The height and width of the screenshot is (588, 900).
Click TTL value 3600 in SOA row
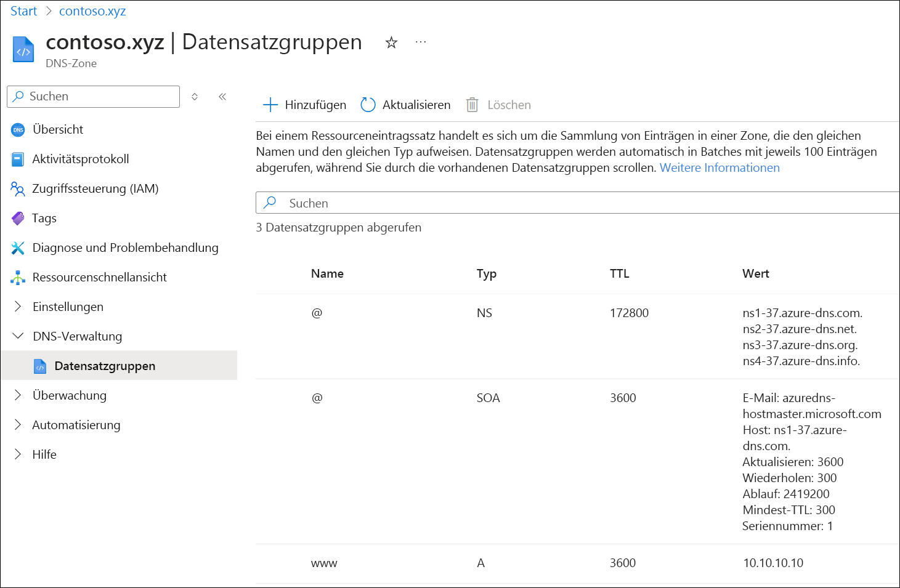point(623,398)
